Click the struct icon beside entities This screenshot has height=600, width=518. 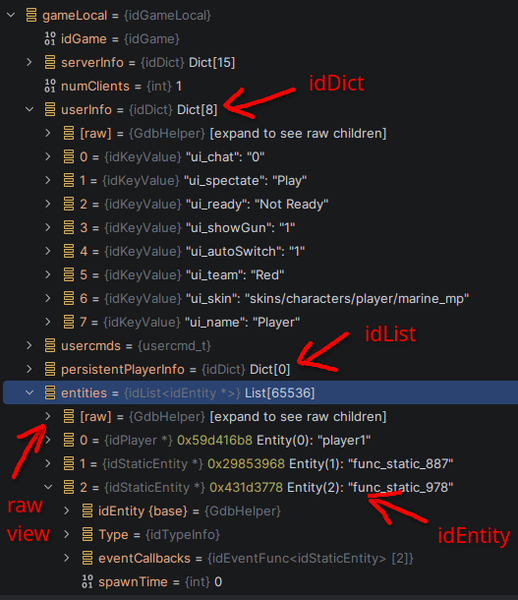tap(50, 393)
